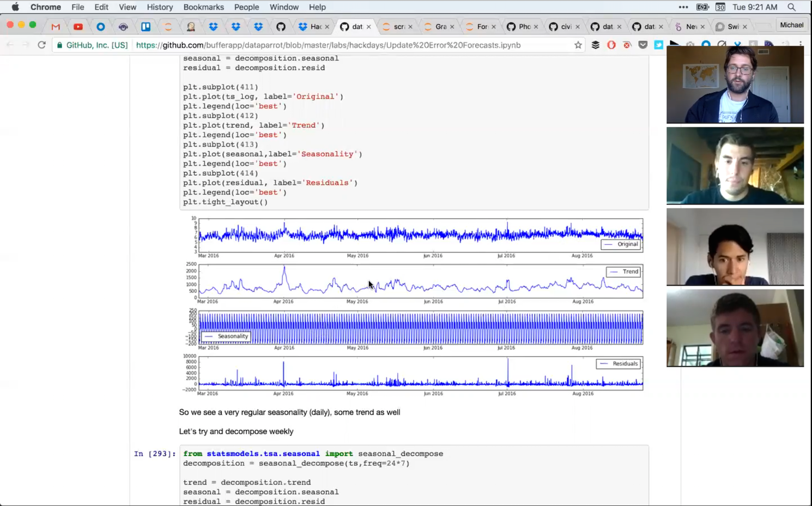Reload the current page

(41, 45)
